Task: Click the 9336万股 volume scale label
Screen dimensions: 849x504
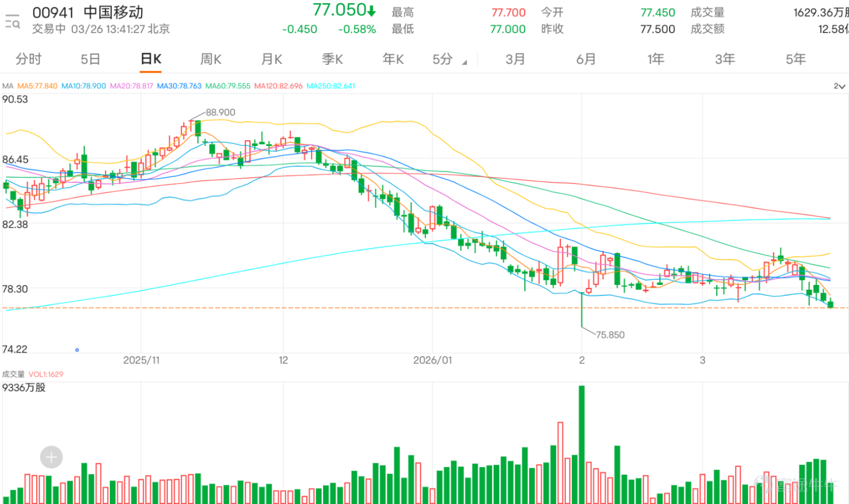Action: (24, 387)
